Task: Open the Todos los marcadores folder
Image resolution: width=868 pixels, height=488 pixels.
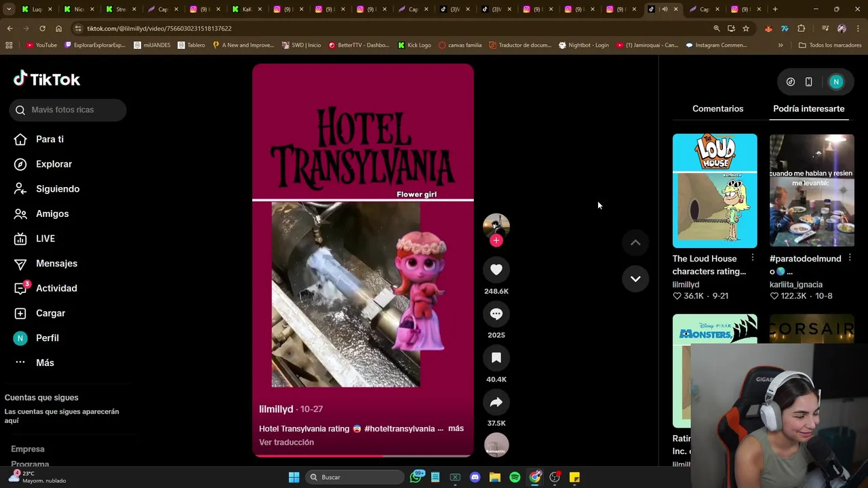Action: coord(831,45)
